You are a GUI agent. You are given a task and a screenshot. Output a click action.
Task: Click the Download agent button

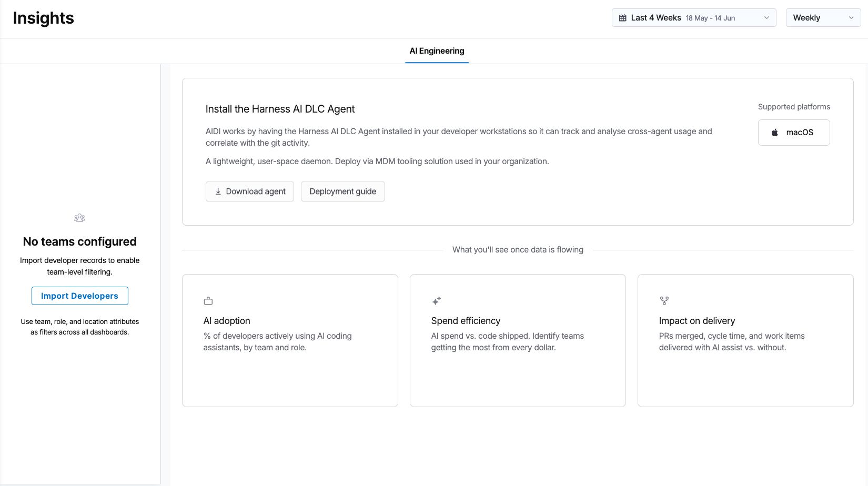coord(250,191)
